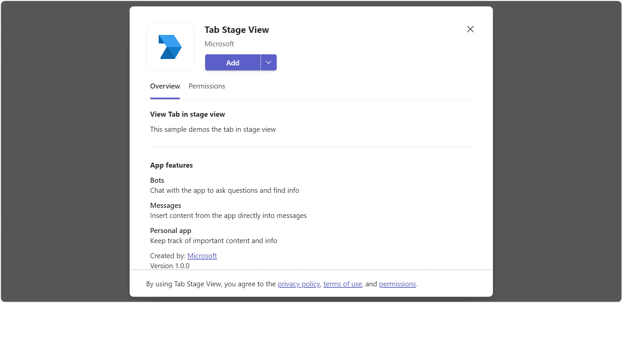Switch to the Permissions tab
Screen dimensions: 644x339
(207, 86)
